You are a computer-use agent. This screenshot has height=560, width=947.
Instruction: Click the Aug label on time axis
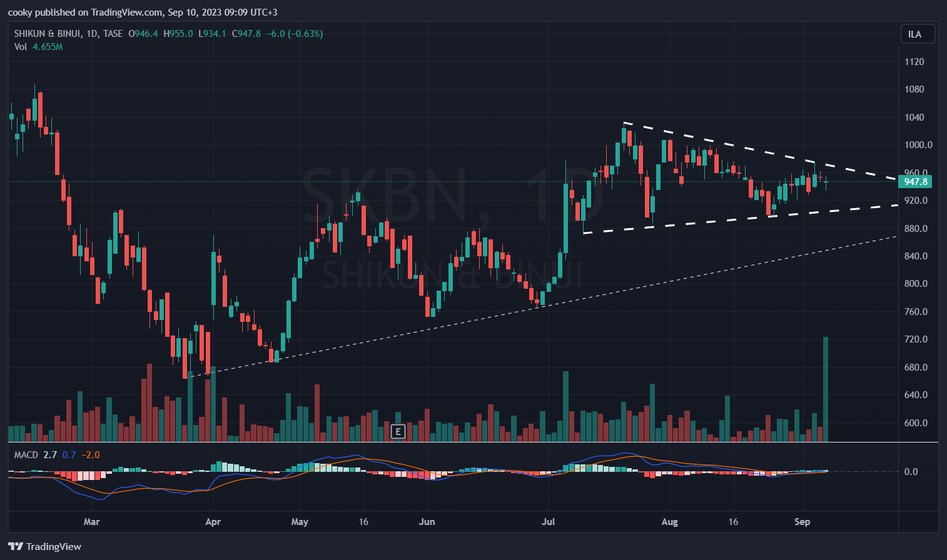pos(670,522)
